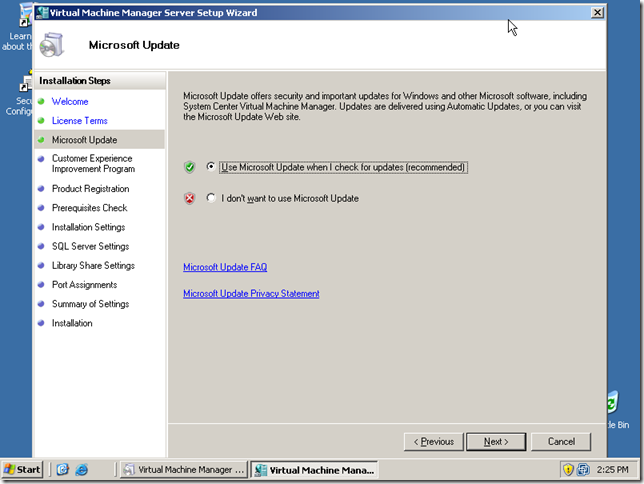This screenshot has height=484, width=644.
Task: Click blue bullet beside Product Registration
Action: click(x=41, y=189)
